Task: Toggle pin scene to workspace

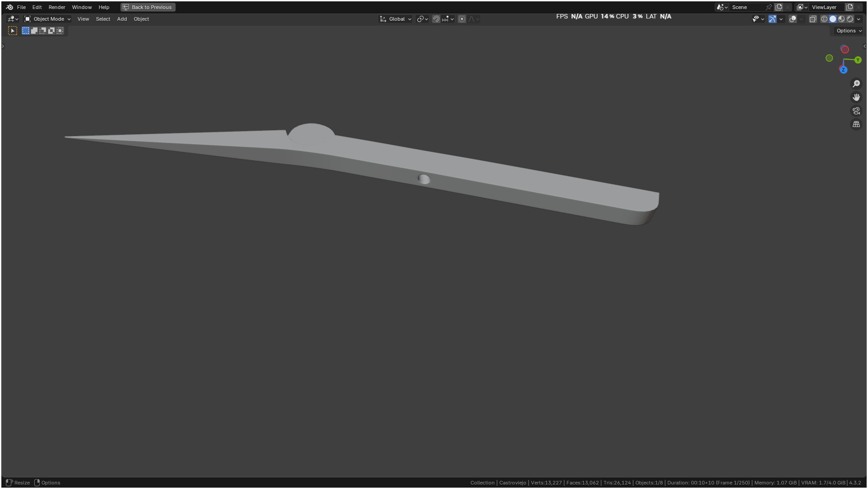Action: tap(769, 7)
